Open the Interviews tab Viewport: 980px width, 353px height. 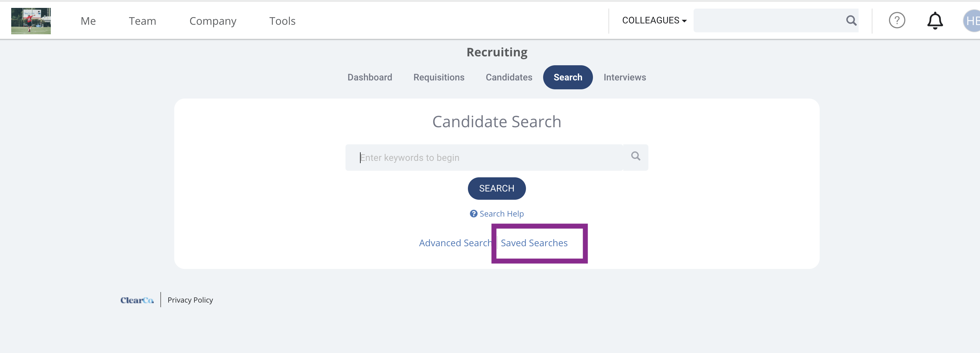click(x=625, y=77)
